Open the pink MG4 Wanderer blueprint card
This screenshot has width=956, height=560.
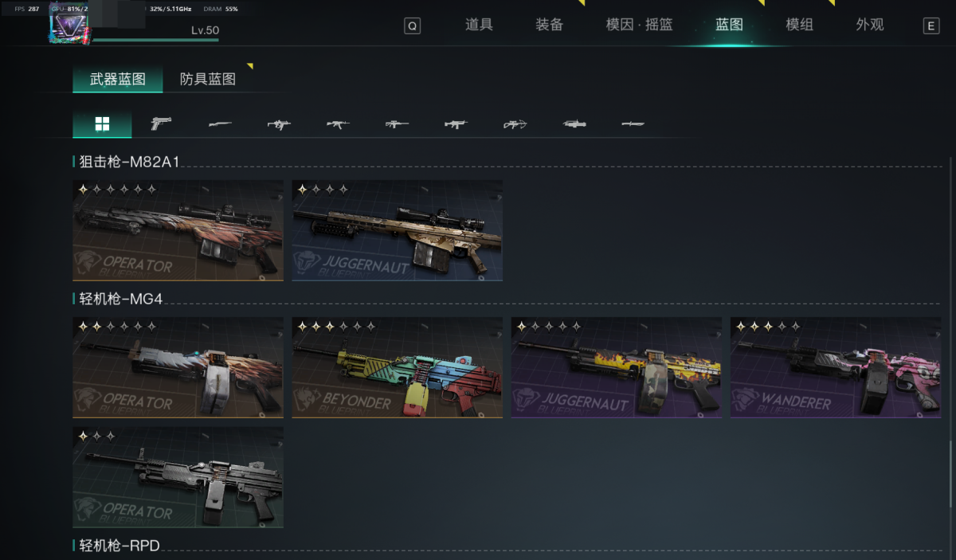click(x=836, y=367)
